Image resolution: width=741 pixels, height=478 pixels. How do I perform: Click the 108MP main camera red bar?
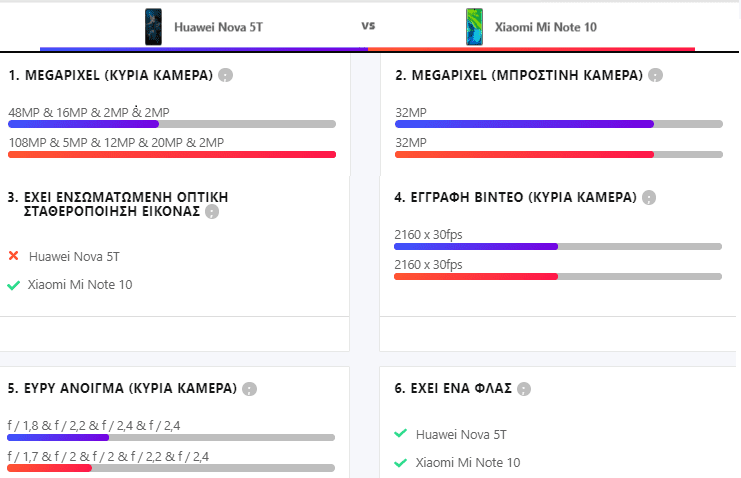(172, 155)
